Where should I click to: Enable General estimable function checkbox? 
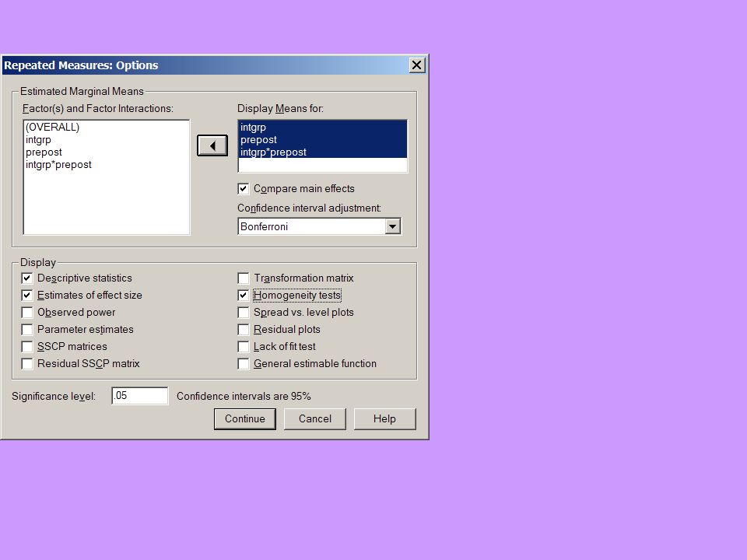tap(243, 364)
